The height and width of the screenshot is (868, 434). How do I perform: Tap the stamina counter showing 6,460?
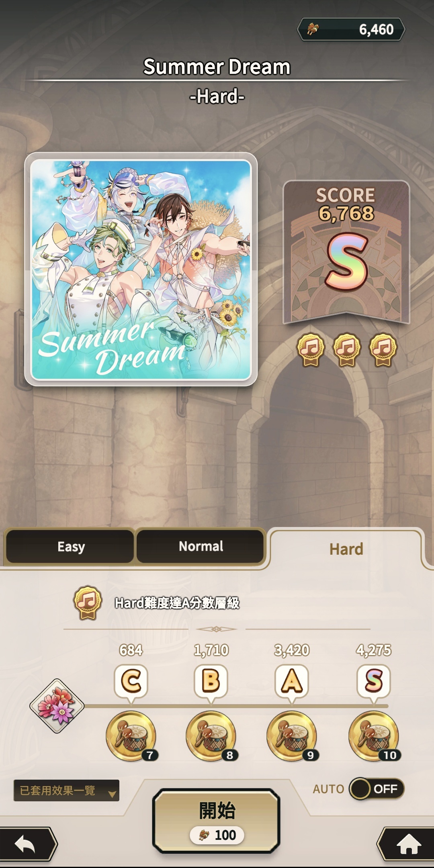(351, 29)
